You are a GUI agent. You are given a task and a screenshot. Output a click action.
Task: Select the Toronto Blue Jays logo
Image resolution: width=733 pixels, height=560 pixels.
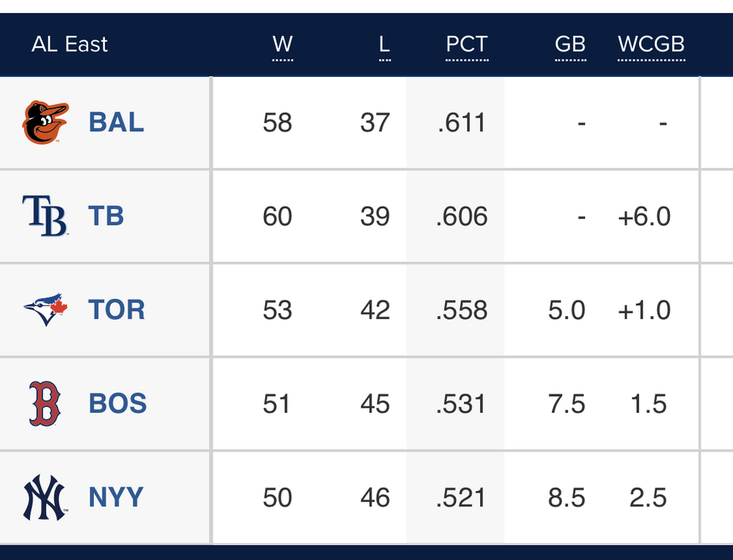point(45,310)
